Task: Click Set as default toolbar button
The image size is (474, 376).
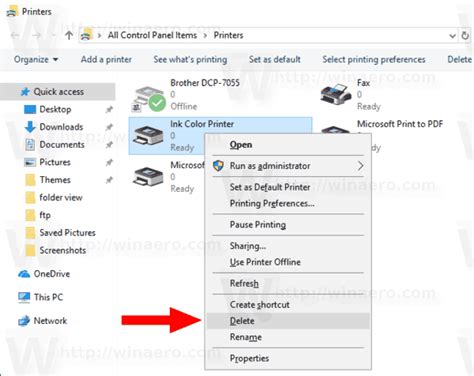Action: coord(275,60)
